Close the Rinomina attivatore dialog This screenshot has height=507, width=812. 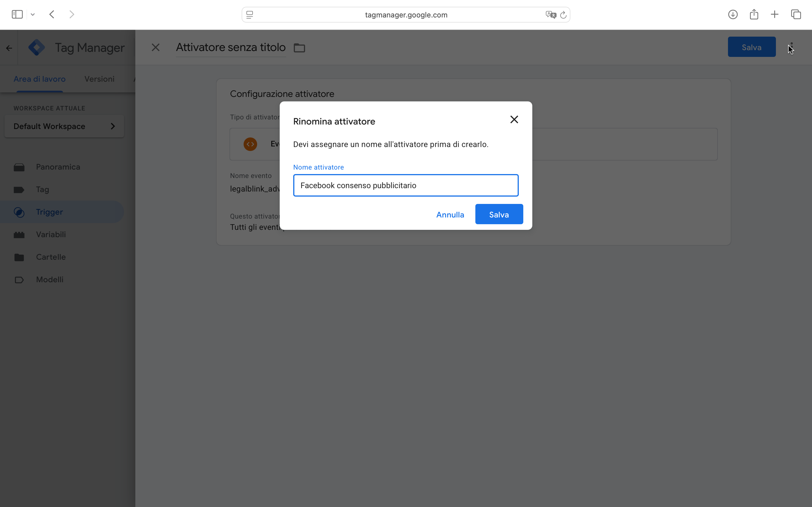[514, 119]
